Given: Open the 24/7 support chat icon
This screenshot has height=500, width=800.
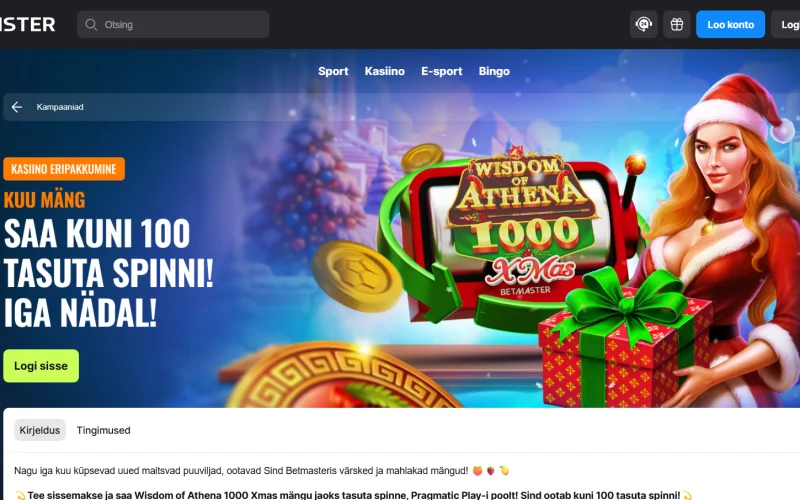Looking at the screenshot, I should (643, 24).
